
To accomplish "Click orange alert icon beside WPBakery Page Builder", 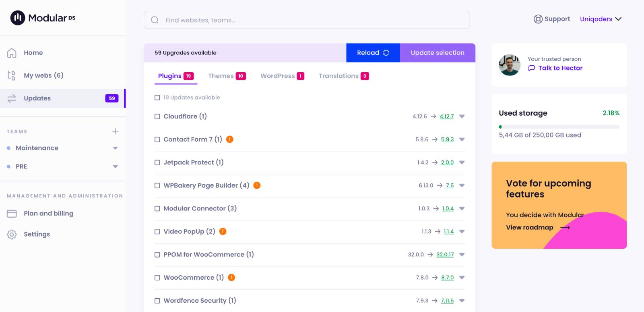I will (x=257, y=185).
